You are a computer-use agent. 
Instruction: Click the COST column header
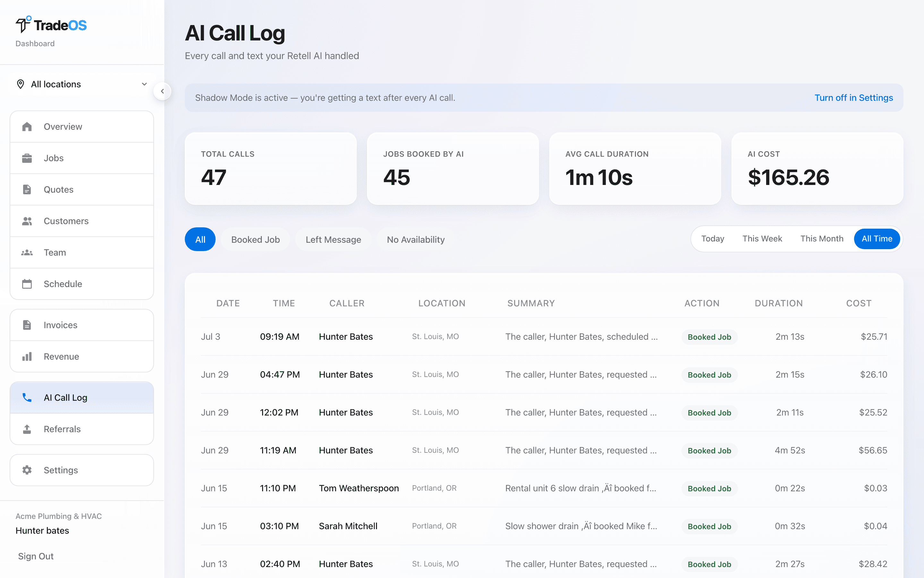pyautogui.click(x=859, y=303)
